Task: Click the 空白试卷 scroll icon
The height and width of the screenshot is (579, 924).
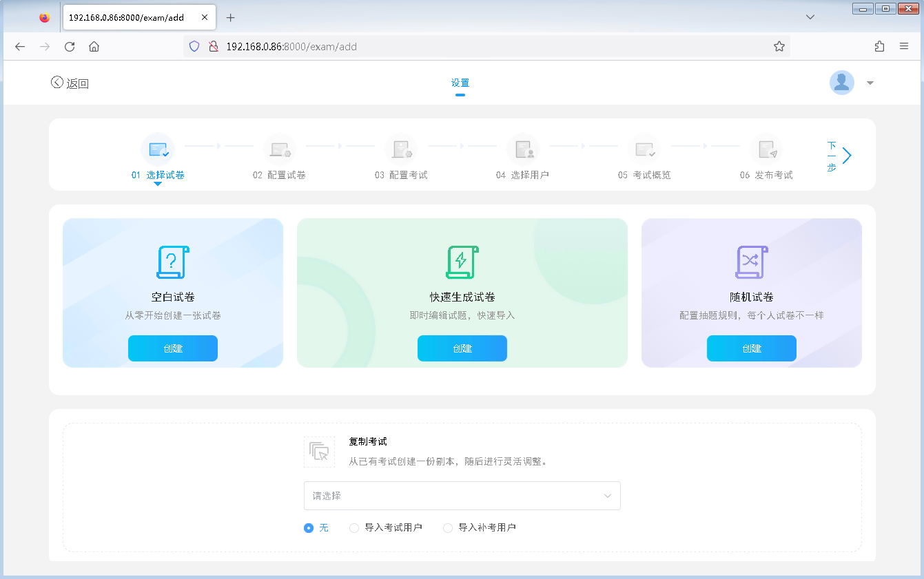Action: point(172,262)
